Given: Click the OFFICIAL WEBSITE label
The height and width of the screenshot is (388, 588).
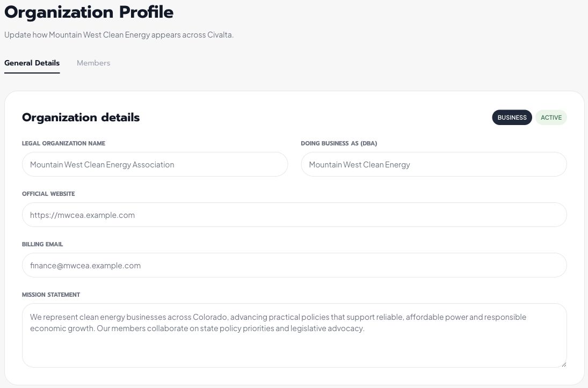Looking at the screenshot, I should pyautogui.click(x=48, y=194).
